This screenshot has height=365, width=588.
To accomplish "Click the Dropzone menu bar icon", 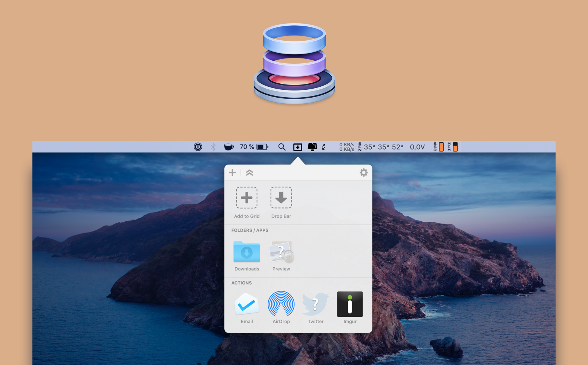I will click(298, 147).
